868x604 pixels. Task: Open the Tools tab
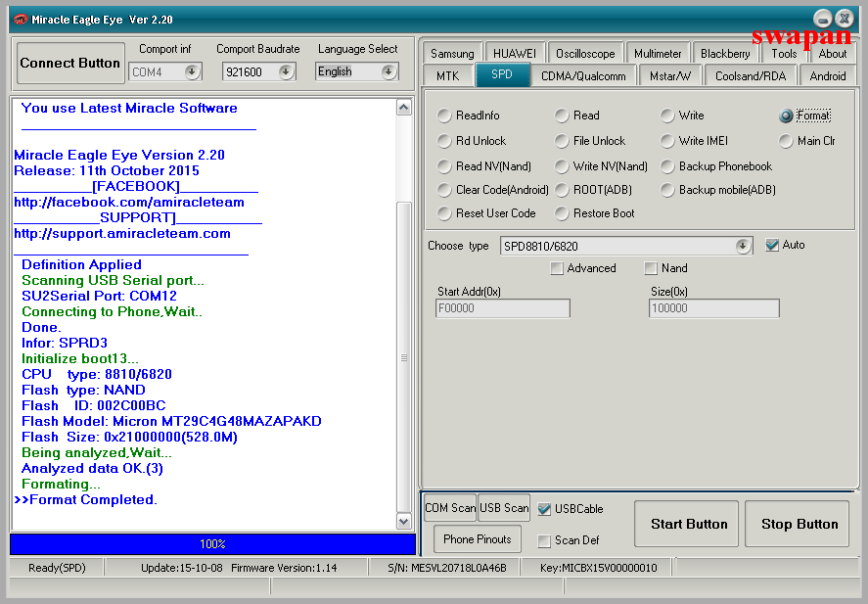(x=784, y=54)
